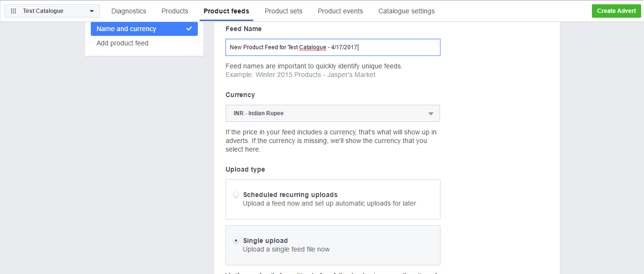644x274 pixels.
Task: Select the Scheduled recurring uploads radio button
Action: point(236,195)
